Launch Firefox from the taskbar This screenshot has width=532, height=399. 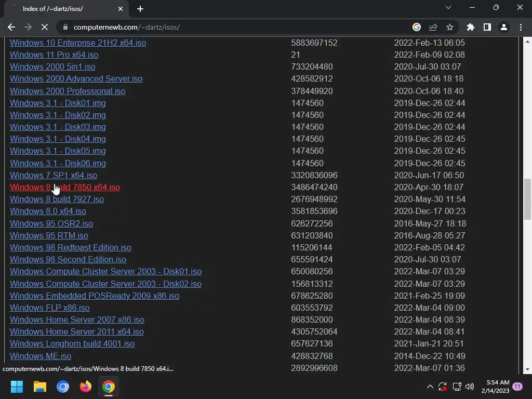86,387
